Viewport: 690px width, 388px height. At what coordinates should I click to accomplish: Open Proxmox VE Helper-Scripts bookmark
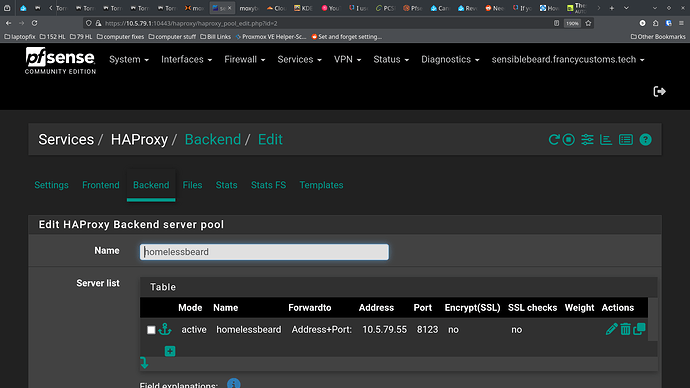(x=271, y=37)
